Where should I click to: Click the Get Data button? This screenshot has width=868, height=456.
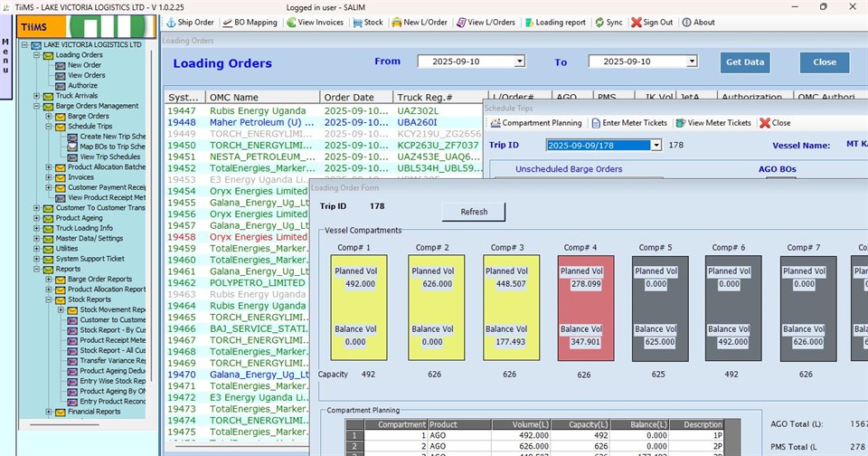(745, 62)
